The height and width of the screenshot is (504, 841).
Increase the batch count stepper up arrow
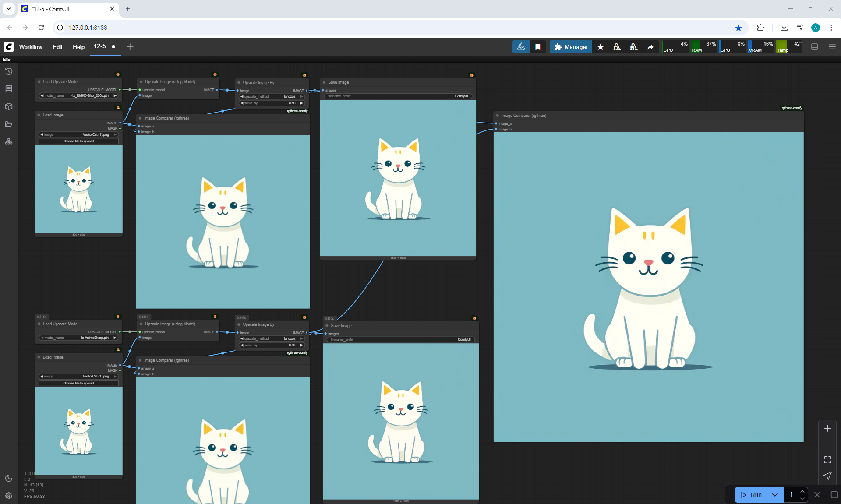[802, 491]
